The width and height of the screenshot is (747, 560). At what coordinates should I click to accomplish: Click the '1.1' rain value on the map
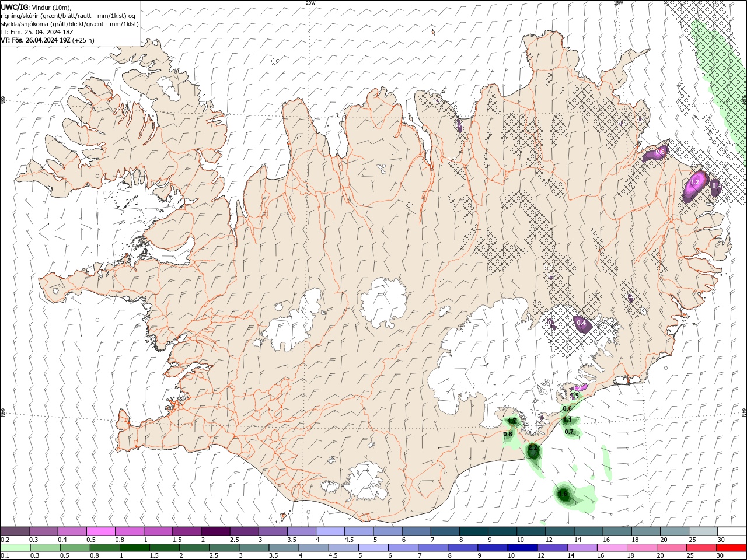pos(567,420)
